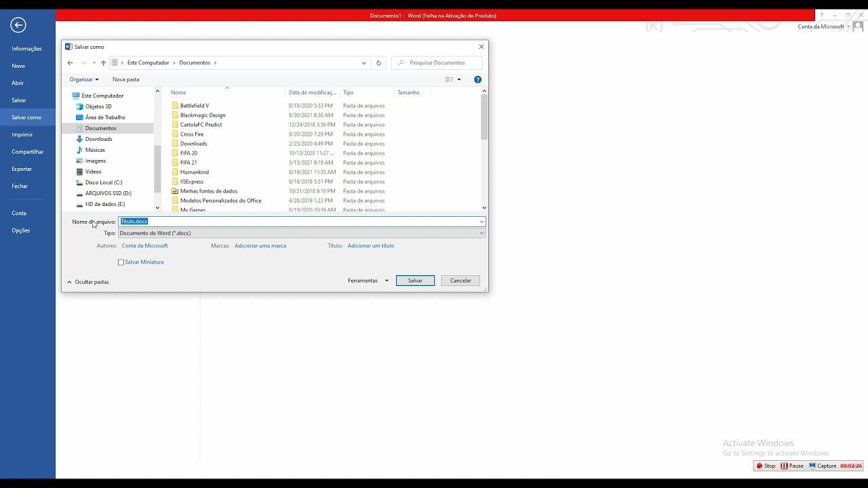Image resolution: width=868 pixels, height=488 pixels.
Task: Click the Nova pasta button
Action: pos(125,79)
